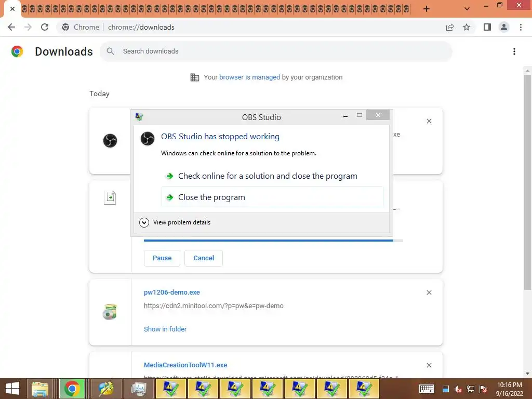Screen dimensions: 532x399
Task: Pause the in-progress download
Action: (162, 258)
